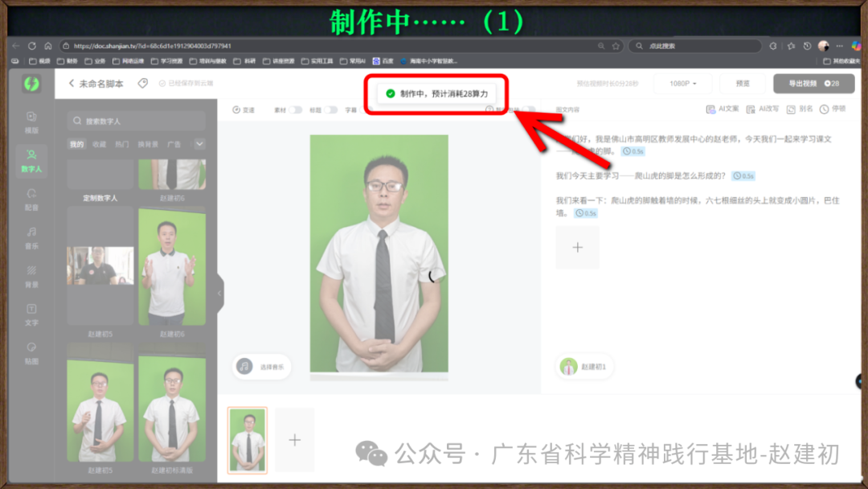The height and width of the screenshot is (489, 868).
Task: Open the 贴图 sticker sidebar panel
Action: click(x=31, y=351)
